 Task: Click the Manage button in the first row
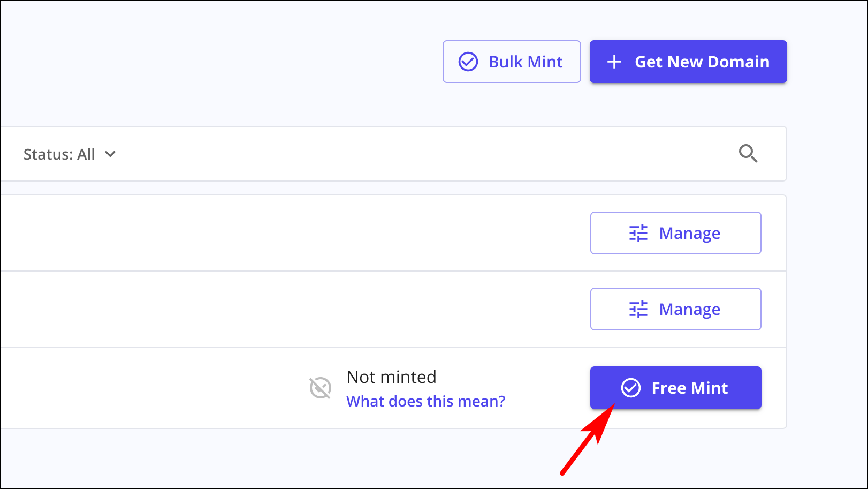(x=675, y=233)
